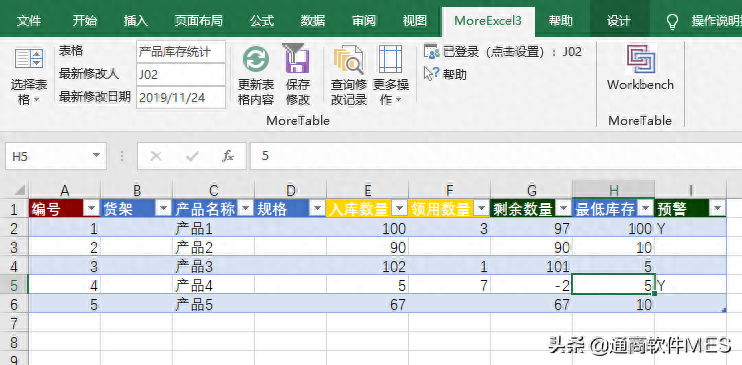Screen dimensions: 742x365
Task: Click the 剩余数量 cell showing 101
Action: click(531, 267)
